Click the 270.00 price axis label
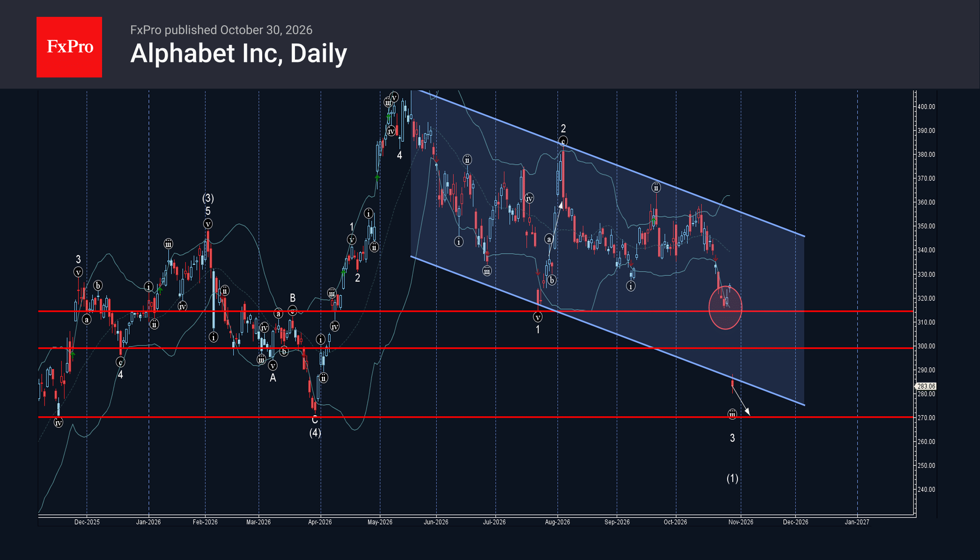 click(x=926, y=418)
